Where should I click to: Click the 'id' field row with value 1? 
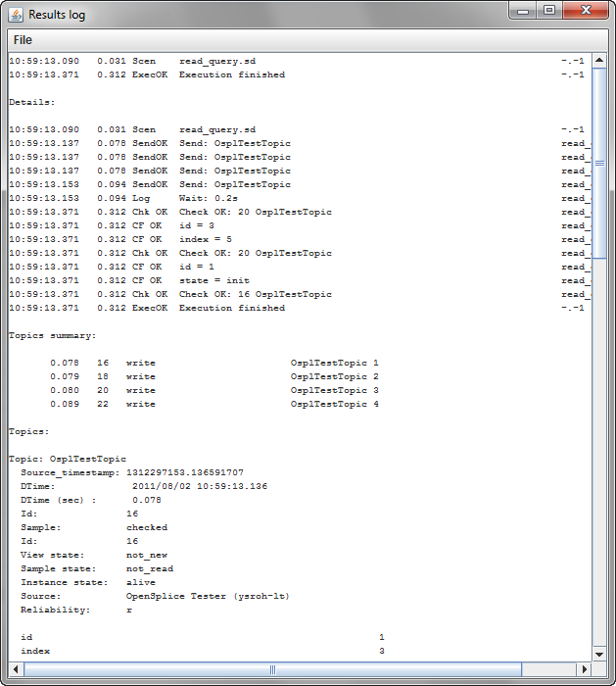click(x=203, y=637)
